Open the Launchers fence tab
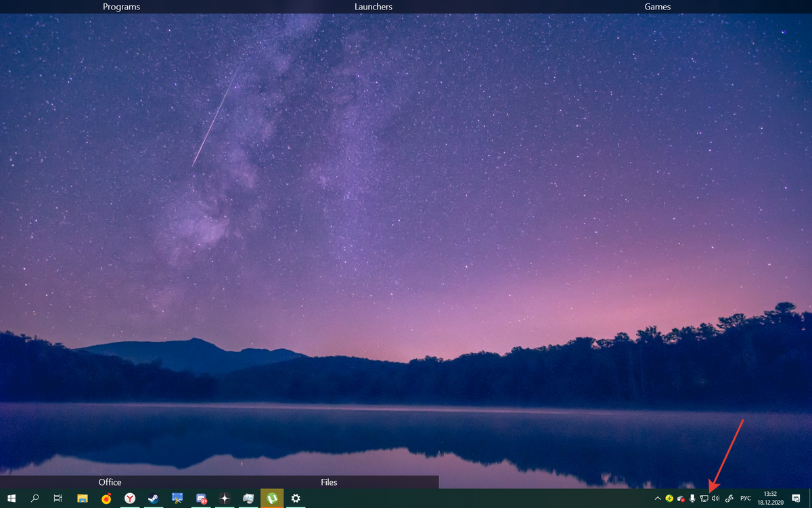 374,7
